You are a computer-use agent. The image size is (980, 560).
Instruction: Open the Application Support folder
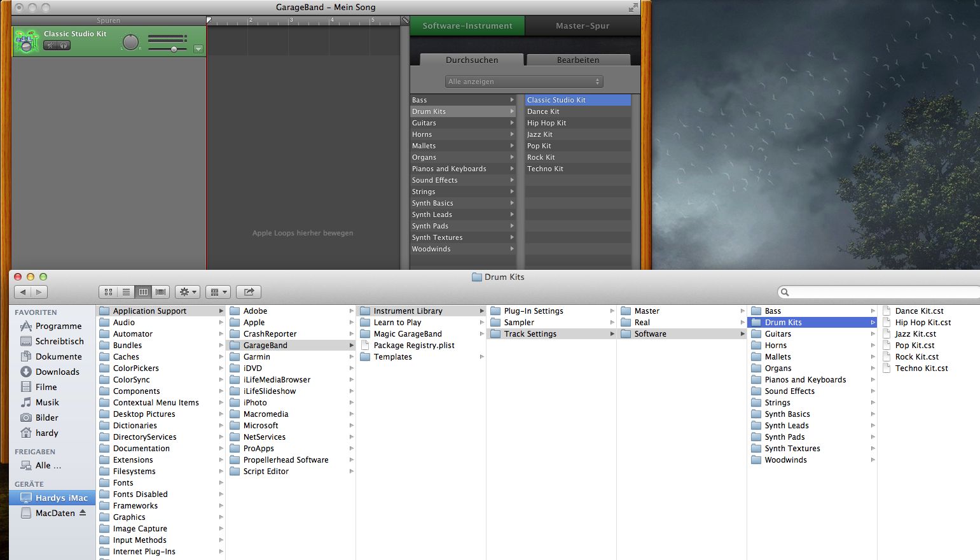pos(162,311)
